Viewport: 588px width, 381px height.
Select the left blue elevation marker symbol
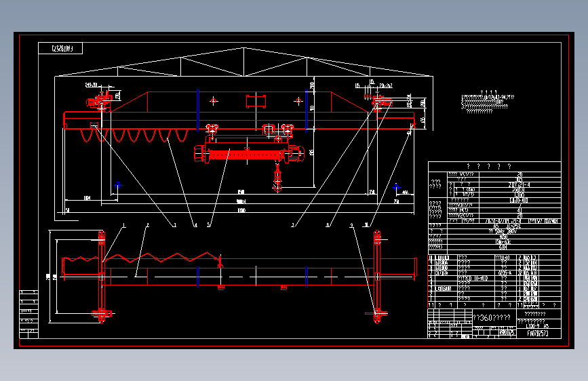pyautogui.click(x=119, y=185)
